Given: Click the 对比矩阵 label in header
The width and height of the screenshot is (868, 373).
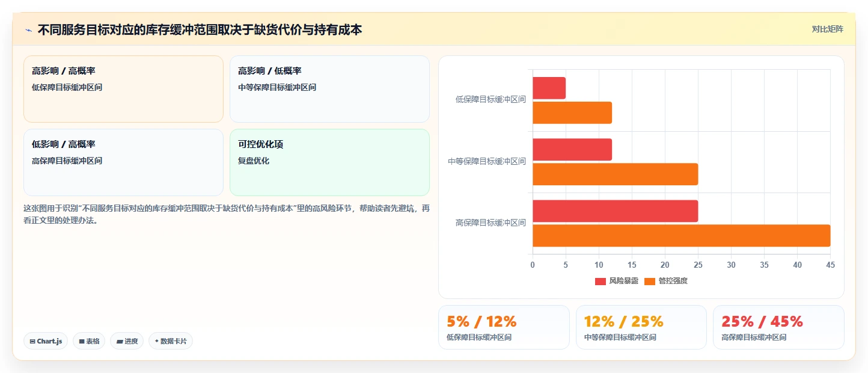Looking at the screenshot, I should [x=827, y=29].
